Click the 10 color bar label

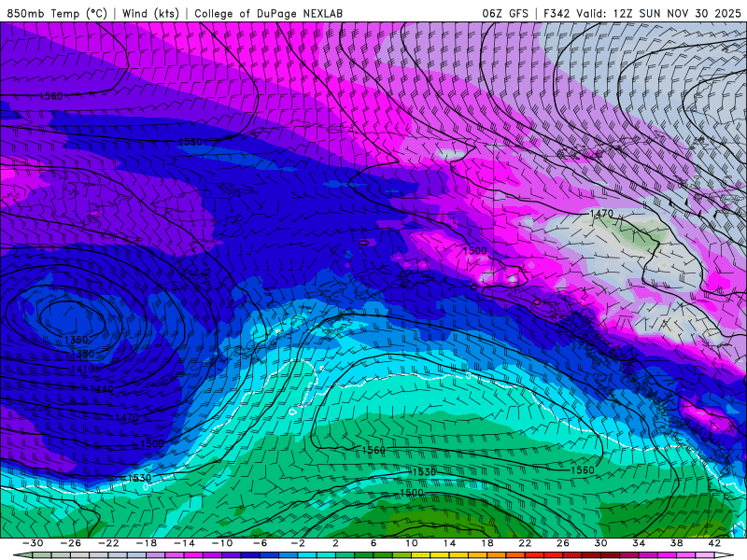click(x=412, y=543)
